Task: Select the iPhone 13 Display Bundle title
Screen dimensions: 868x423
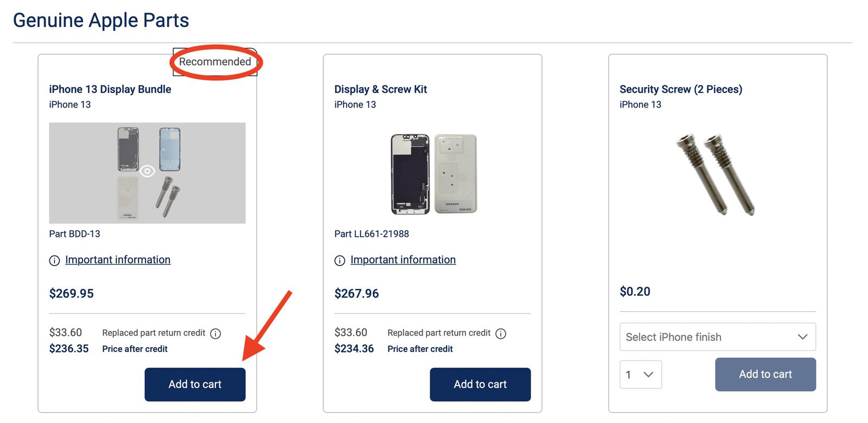Action: pyautogui.click(x=110, y=89)
